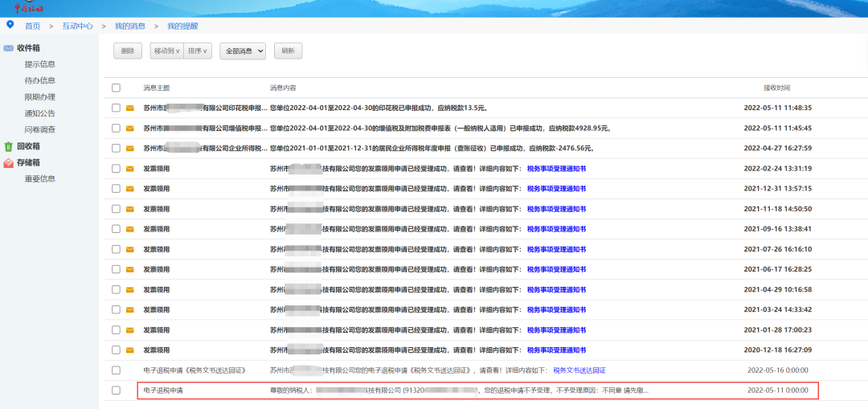
Task: Click the location pin icon beside 首页
Action: 10,25
